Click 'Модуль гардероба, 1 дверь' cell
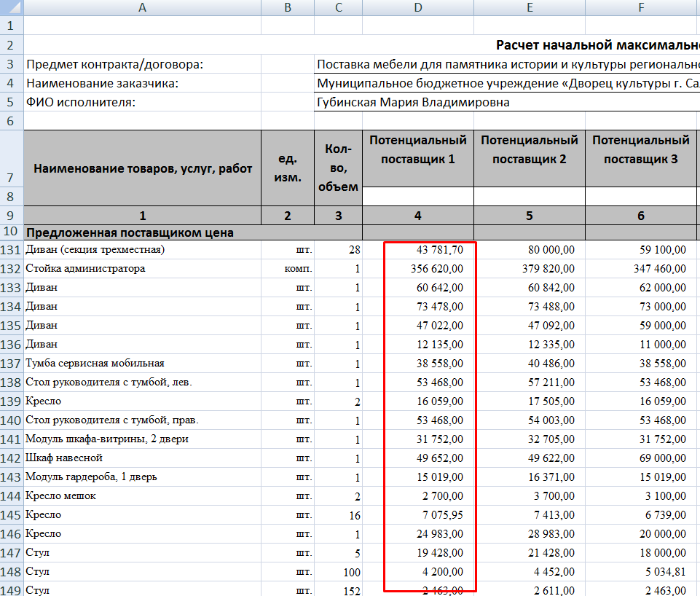Screen dimensions: 700x596 click(x=143, y=477)
